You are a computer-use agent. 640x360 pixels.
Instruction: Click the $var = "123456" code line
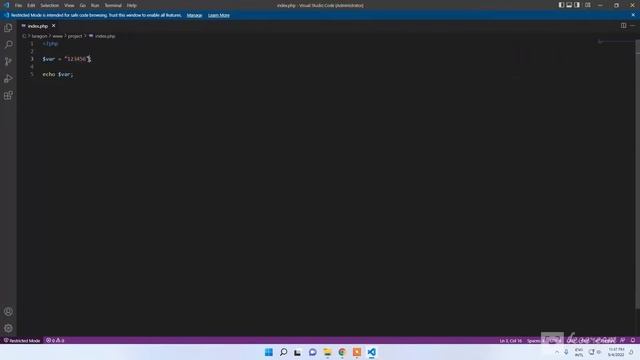67,59
